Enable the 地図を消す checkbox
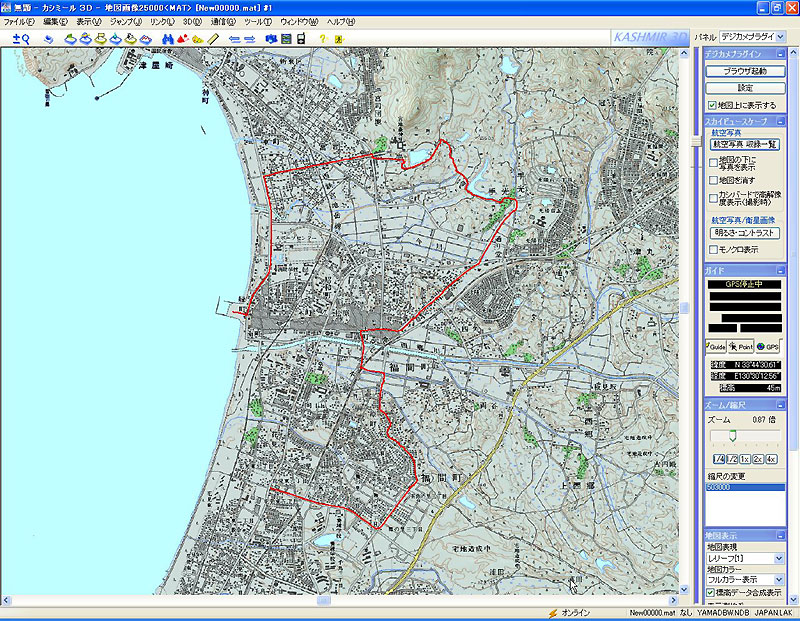The image size is (800, 621). 713,180
